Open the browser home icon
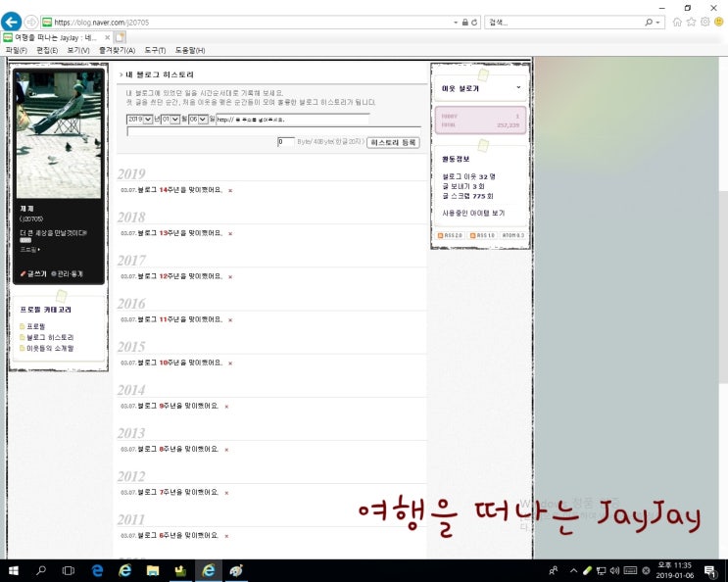728x582 pixels. pyautogui.click(x=677, y=22)
